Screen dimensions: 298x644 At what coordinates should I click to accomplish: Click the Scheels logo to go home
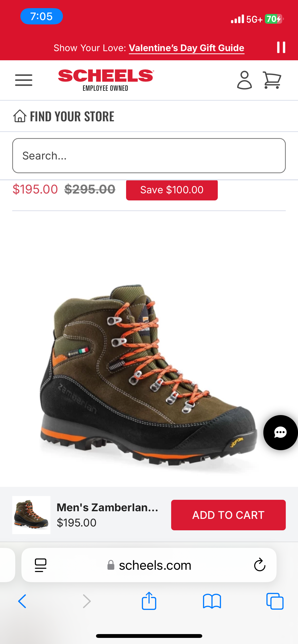coord(106,80)
